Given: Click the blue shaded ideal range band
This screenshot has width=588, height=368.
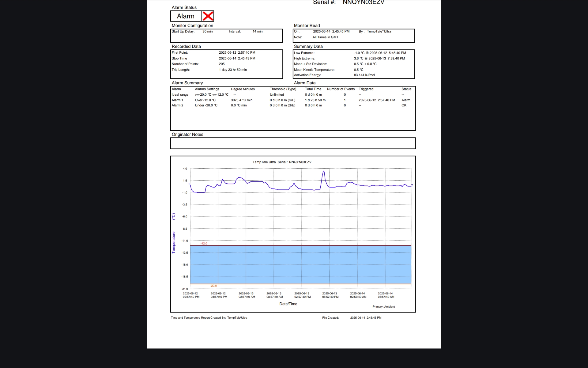Looking at the screenshot, I should pyautogui.click(x=300, y=265).
